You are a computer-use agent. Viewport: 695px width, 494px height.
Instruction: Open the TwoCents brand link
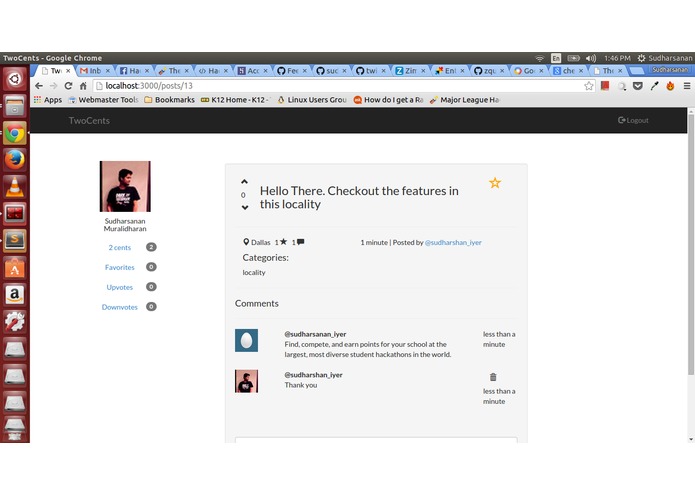coord(89,121)
